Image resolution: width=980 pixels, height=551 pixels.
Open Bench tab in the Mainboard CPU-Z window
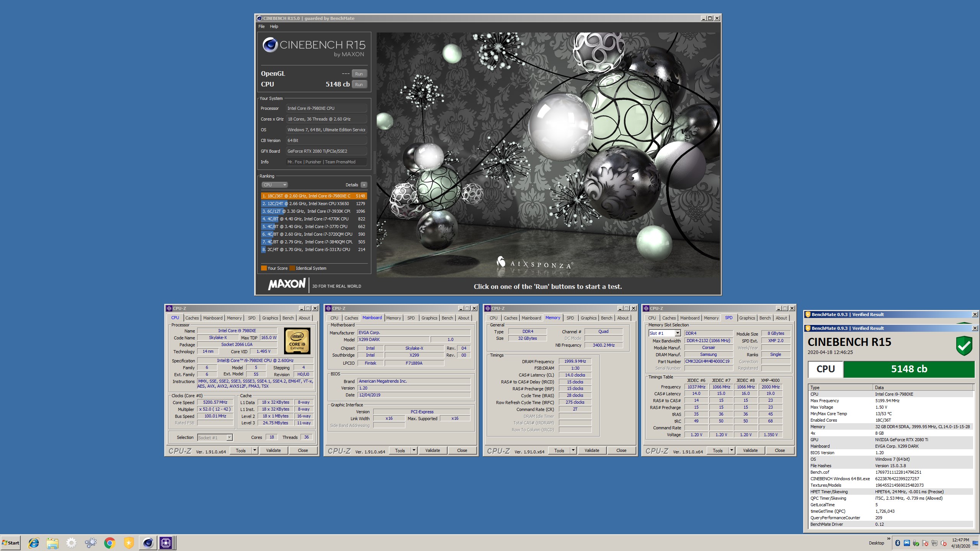[447, 318]
